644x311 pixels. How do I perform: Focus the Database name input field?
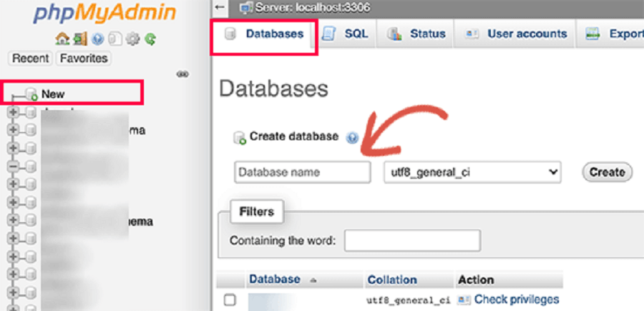coord(302,172)
